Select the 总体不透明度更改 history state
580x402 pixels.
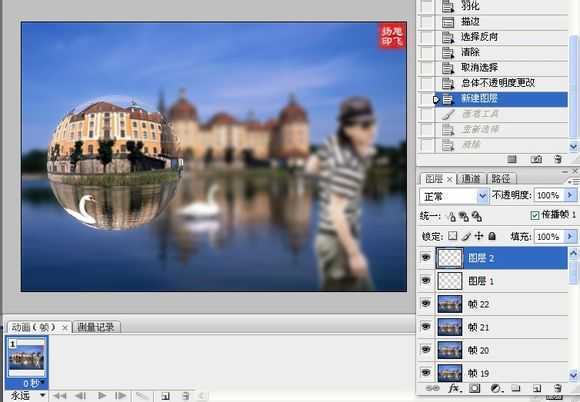coord(502,83)
